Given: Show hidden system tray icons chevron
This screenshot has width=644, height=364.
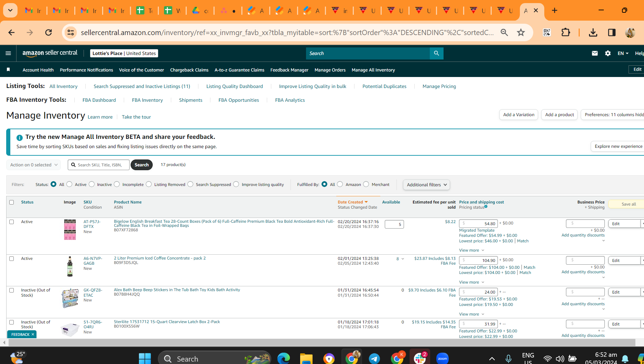Looking at the screenshot, I should pos(492,359).
